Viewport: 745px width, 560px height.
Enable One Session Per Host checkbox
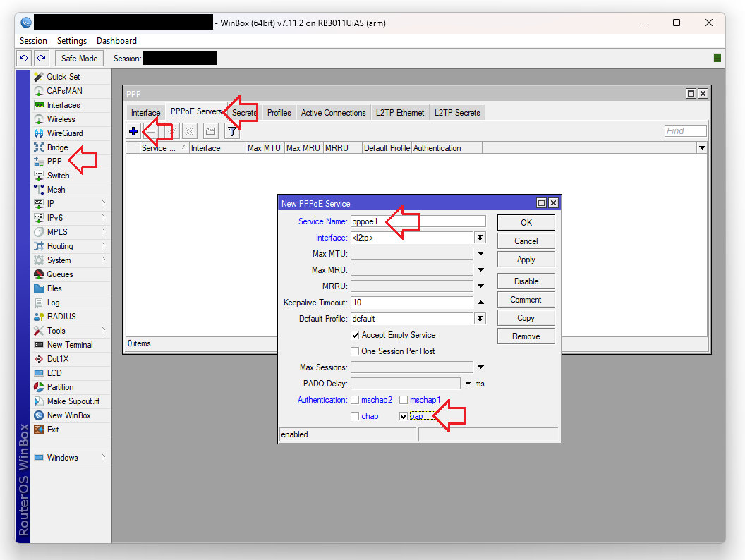click(x=356, y=351)
